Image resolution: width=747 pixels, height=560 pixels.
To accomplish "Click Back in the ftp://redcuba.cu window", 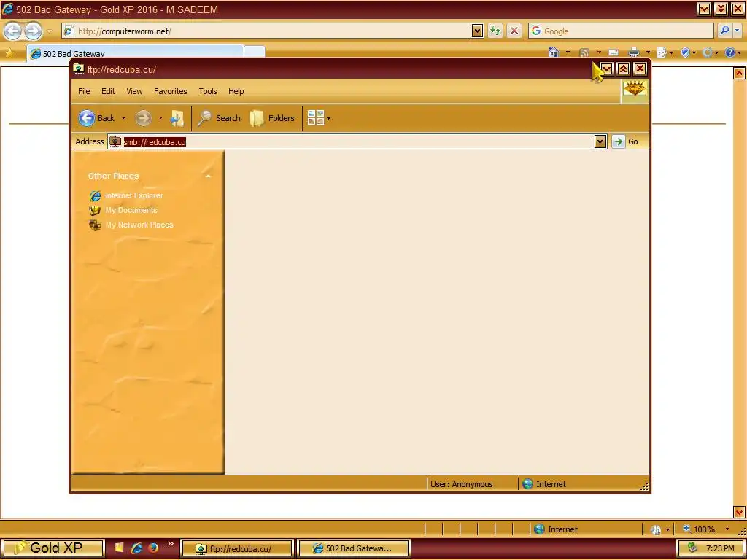I will [96, 118].
